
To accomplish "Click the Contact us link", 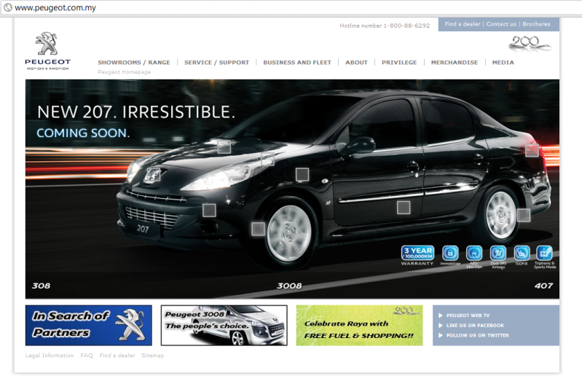I will (501, 24).
